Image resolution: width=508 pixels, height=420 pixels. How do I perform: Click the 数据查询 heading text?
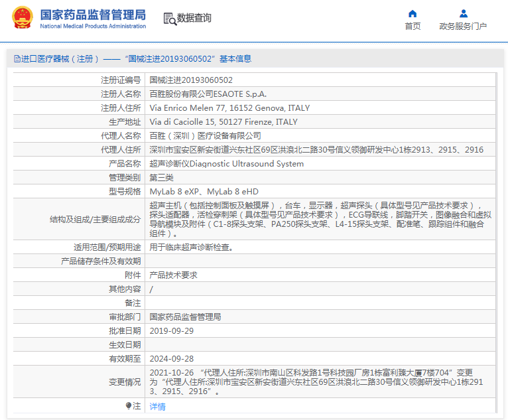(x=194, y=18)
